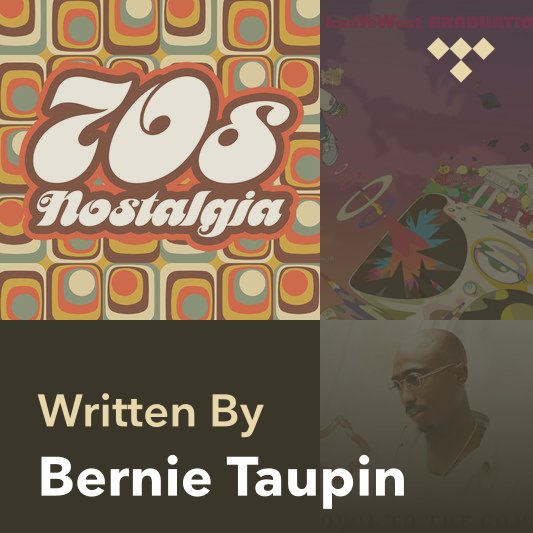Open the 70s Nostalgia cover artwork
This screenshot has height=533, width=533.
click(160, 160)
